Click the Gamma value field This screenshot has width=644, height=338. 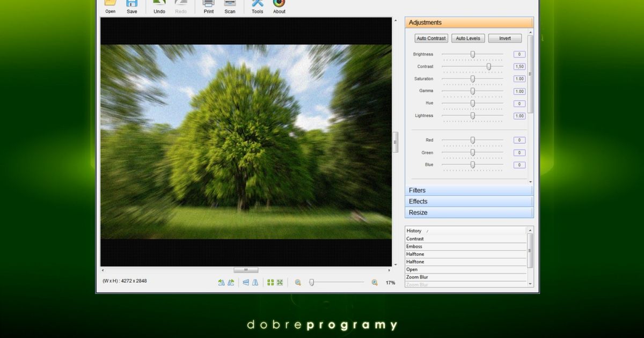tap(519, 91)
